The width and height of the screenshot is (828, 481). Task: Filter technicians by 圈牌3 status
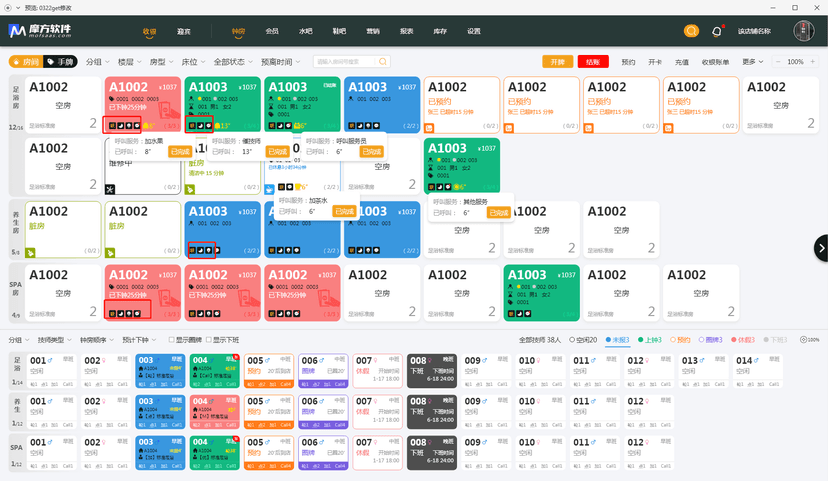(x=710, y=339)
